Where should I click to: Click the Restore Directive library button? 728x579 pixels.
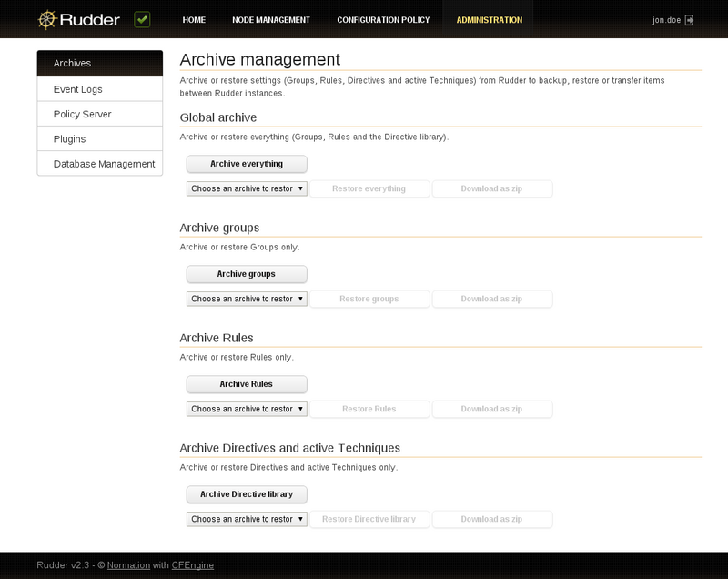[x=369, y=519]
